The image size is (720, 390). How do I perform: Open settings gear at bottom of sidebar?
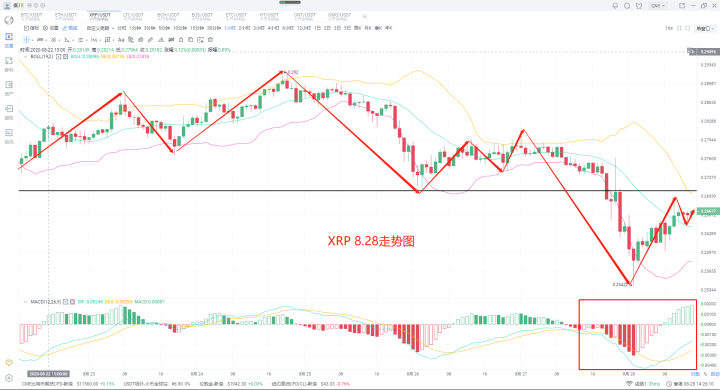9,378
